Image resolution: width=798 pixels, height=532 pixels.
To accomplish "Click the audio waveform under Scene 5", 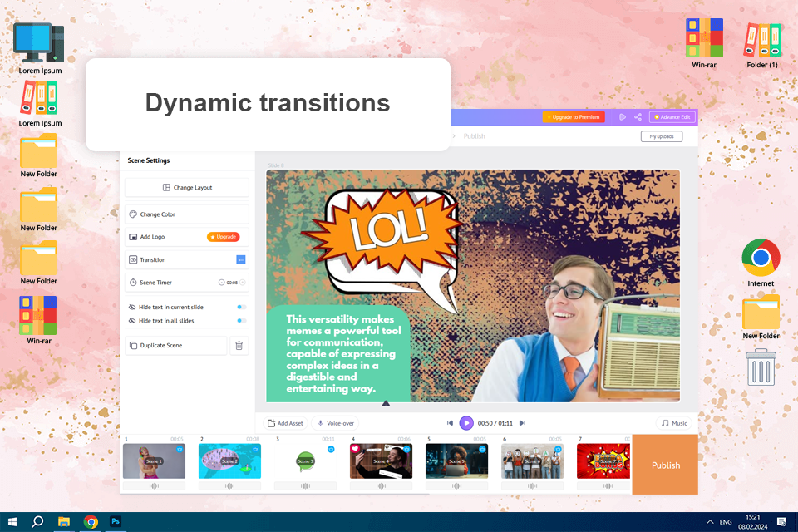I will (x=456, y=486).
